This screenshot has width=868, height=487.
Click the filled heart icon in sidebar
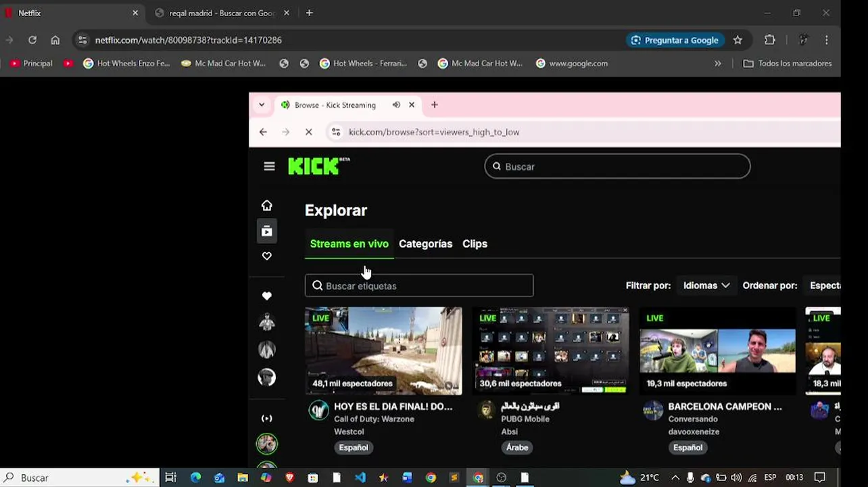[x=267, y=296]
